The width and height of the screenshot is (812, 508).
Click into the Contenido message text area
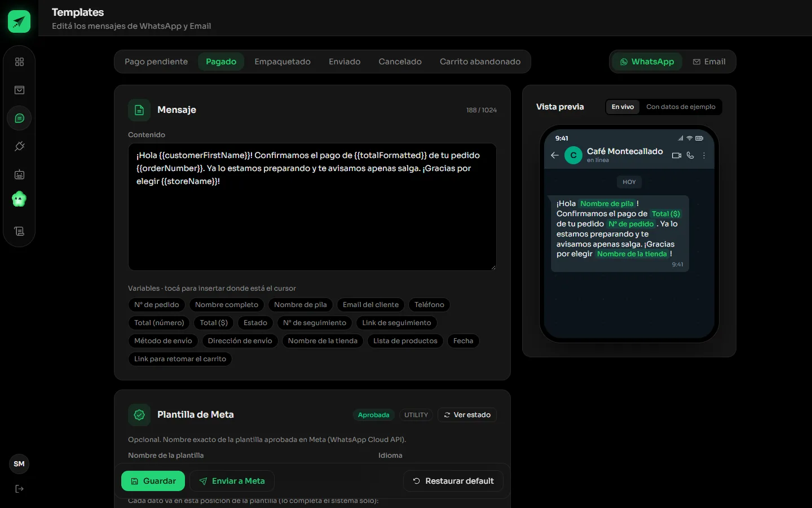point(312,207)
